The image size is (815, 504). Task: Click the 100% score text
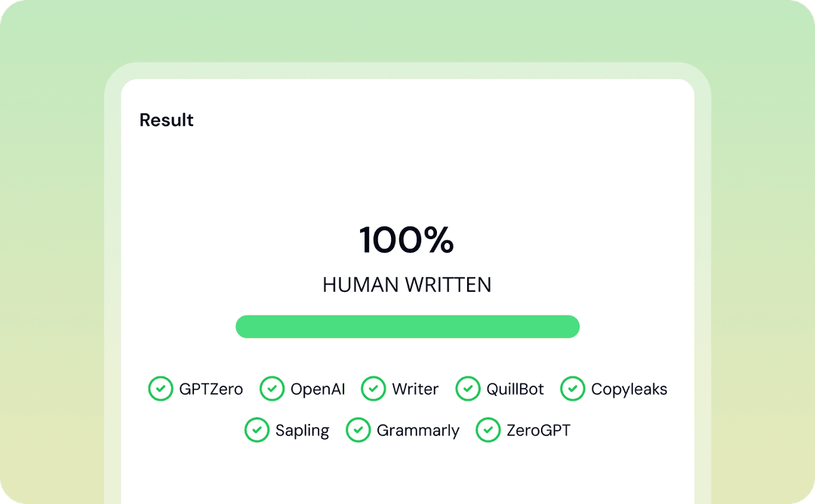pos(407,240)
